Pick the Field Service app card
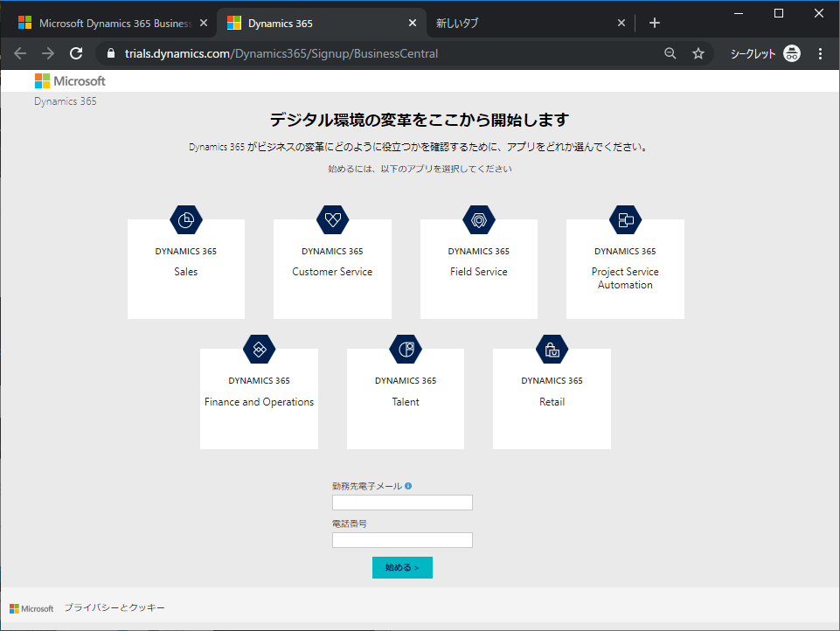This screenshot has width=840, height=631. click(x=479, y=269)
